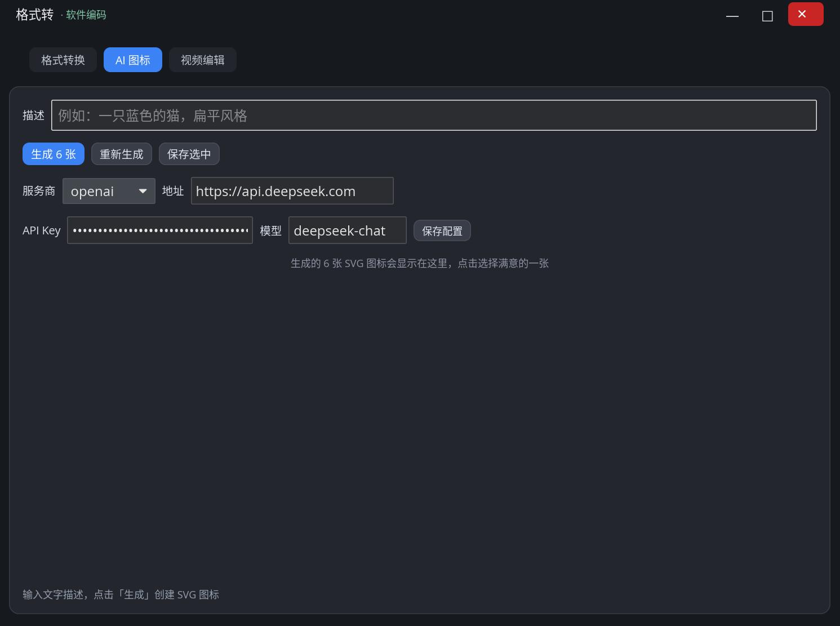Click the 重新生成 button
Screen dimensions: 840x626
click(122, 154)
